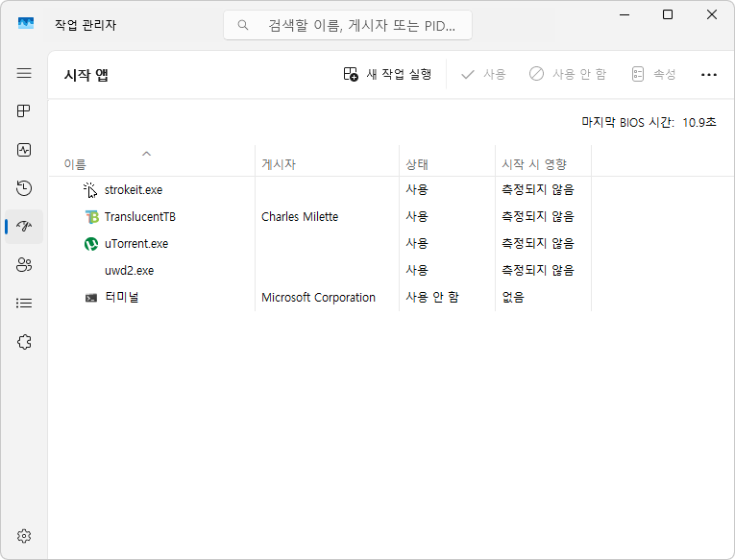Select the strokeit.exe row

[x=320, y=190]
